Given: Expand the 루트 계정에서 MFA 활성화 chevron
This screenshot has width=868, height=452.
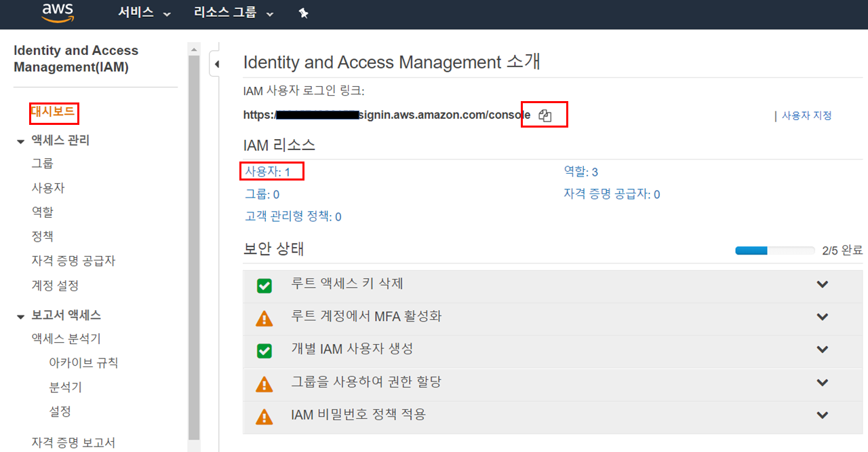Looking at the screenshot, I should (823, 317).
